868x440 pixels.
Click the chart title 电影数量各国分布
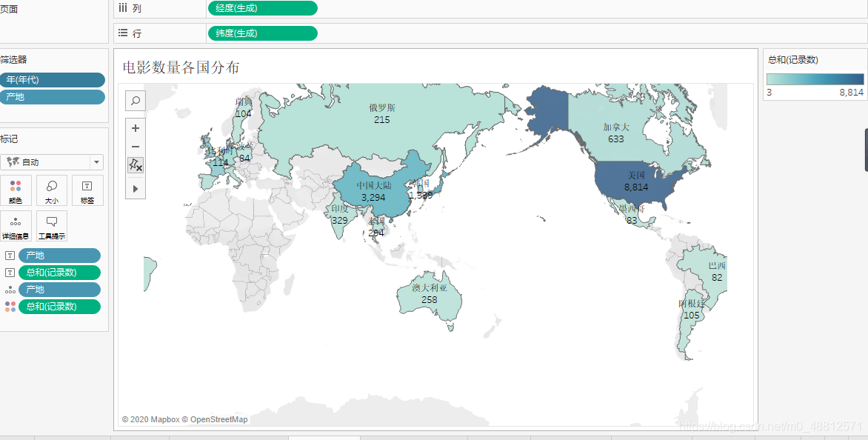[181, 67]
